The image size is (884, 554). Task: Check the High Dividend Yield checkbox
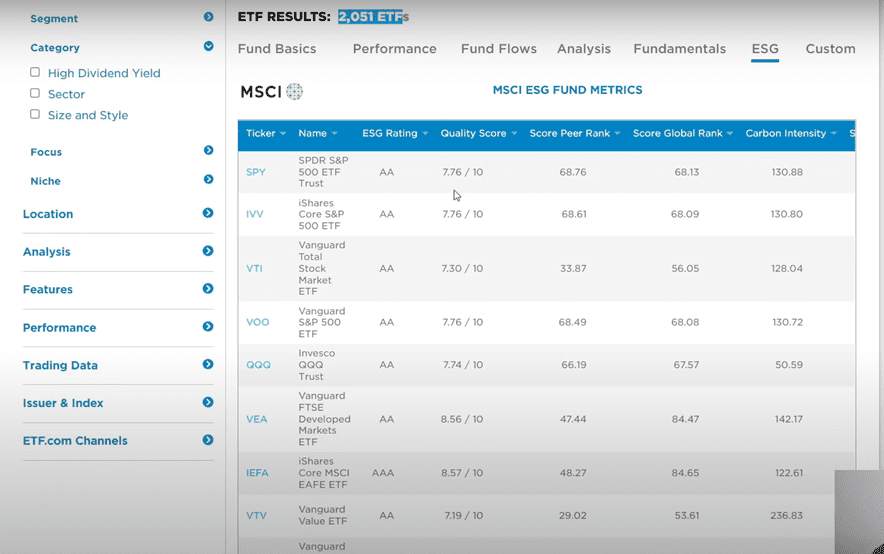35,73
